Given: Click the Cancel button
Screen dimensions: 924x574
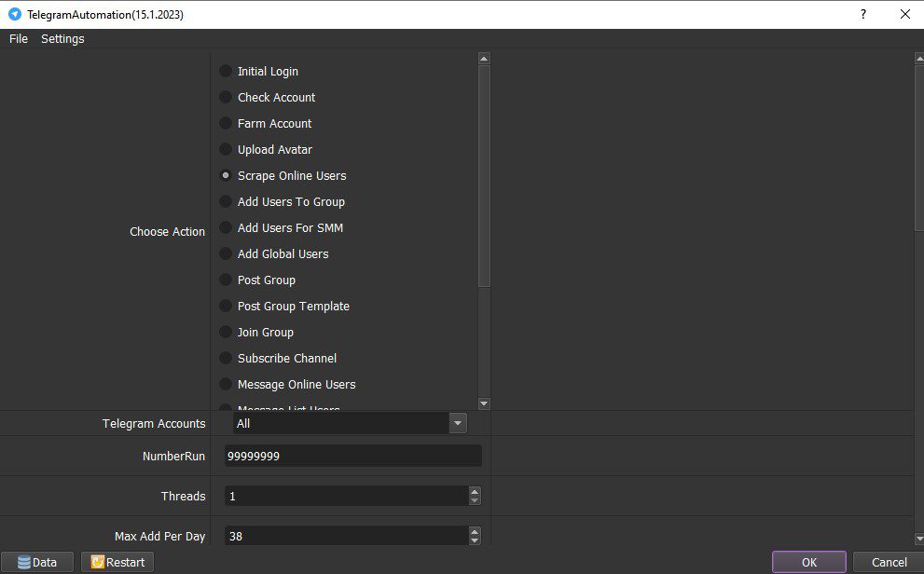Looking at the screenshot, I should click(x=889, y=562).
